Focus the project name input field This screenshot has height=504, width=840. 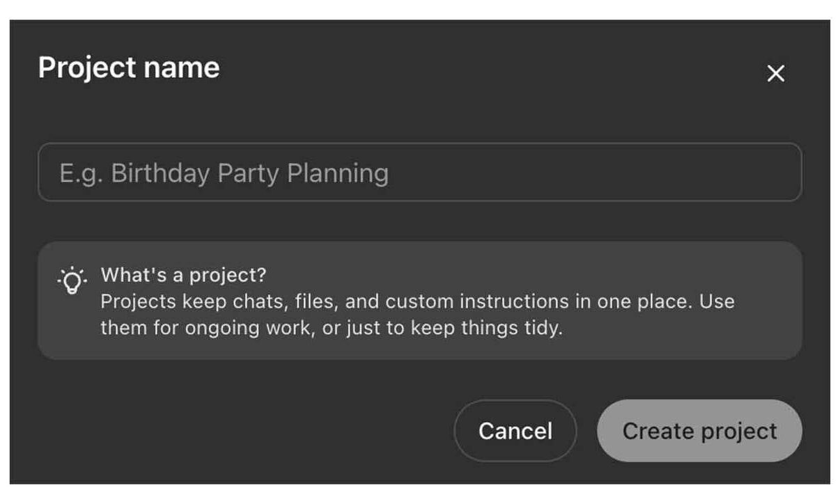click(419, 172)
